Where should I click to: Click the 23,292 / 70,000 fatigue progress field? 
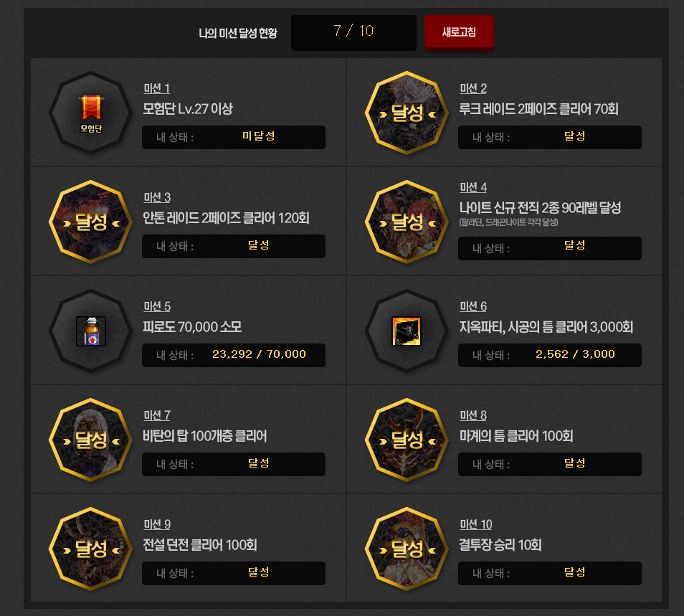[x=234, y=355]
